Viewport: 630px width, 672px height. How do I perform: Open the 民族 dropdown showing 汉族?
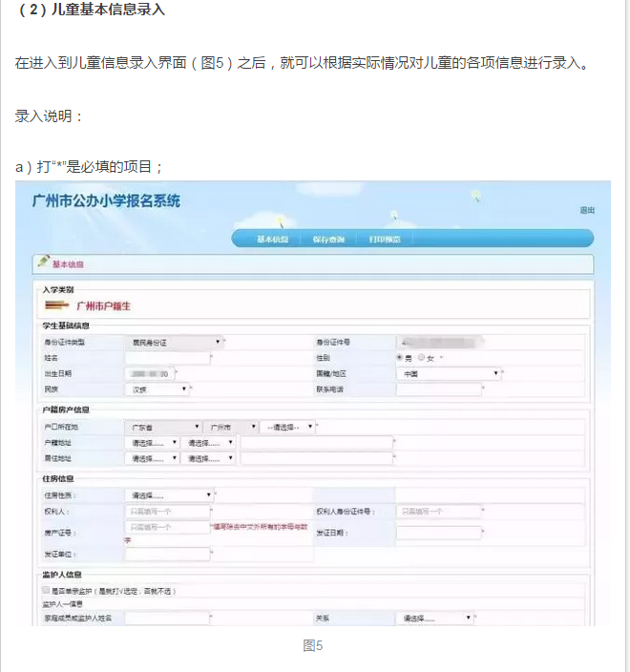click(157, 388)
